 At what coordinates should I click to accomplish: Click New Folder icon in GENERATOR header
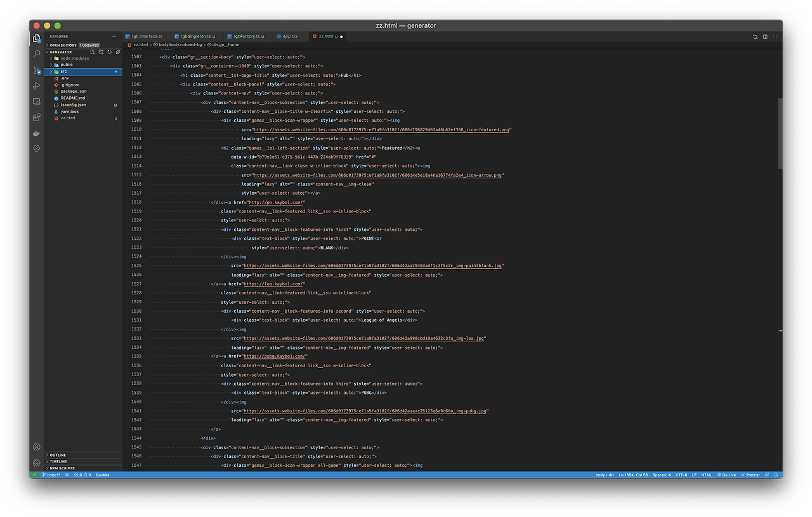click(101, 52)
